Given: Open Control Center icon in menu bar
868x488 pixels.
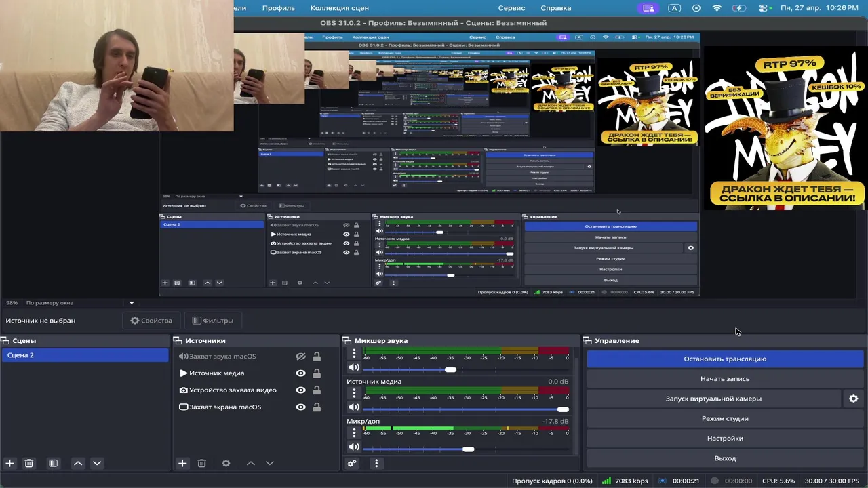Looking at the screenshot, I should (764, 8).
